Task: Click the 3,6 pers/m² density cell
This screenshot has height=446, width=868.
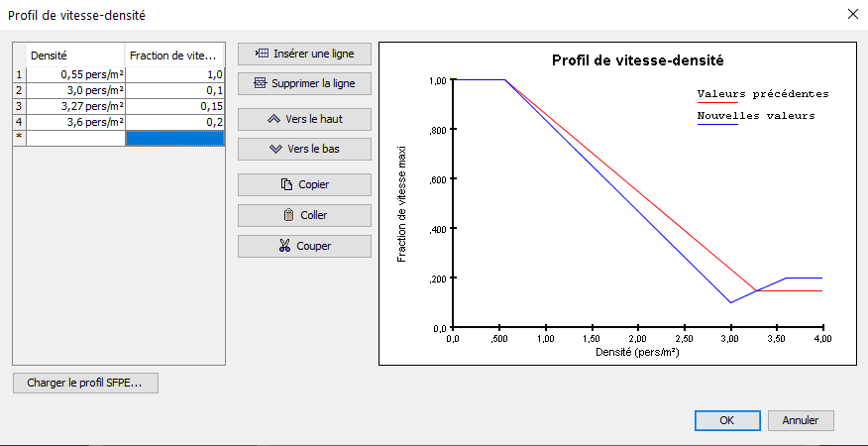Action: pyautogui.click(x=76, y=122)
